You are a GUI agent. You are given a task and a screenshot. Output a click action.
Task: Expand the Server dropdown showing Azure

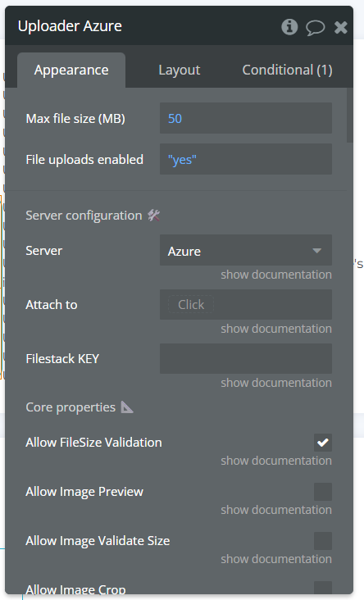(246, 250)
